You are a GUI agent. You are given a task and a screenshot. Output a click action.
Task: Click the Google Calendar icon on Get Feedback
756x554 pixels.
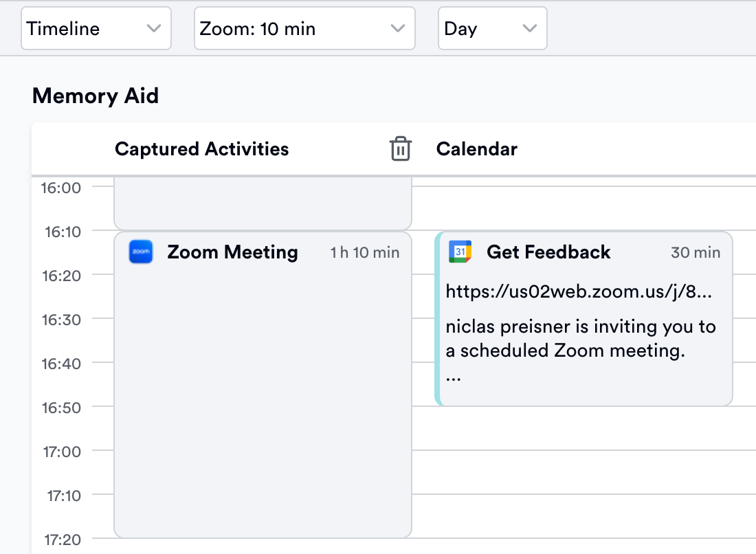click(458, 252)
